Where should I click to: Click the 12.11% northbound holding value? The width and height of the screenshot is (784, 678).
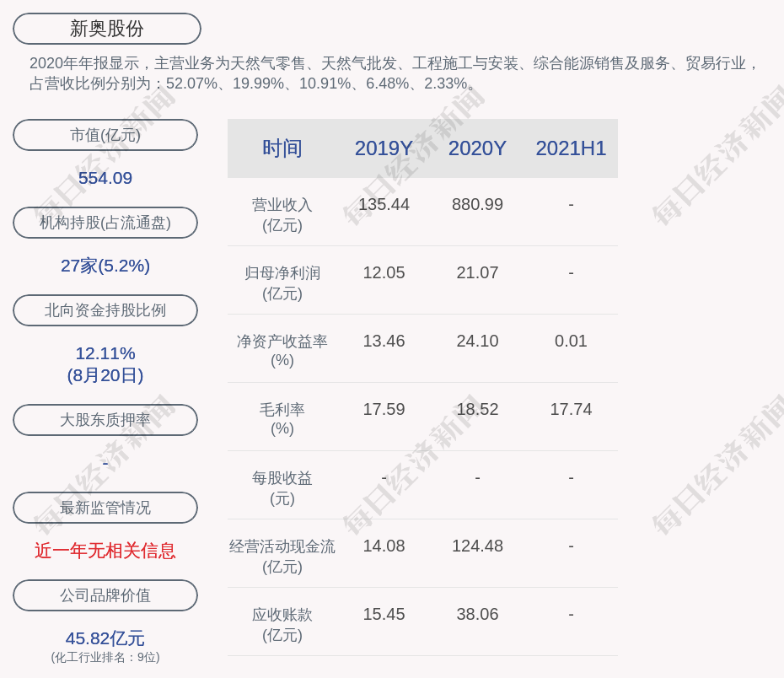[x=105, y=353]
